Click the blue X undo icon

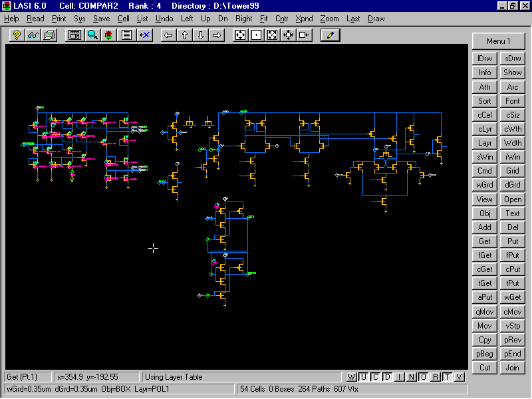click(x=144, y=35)
